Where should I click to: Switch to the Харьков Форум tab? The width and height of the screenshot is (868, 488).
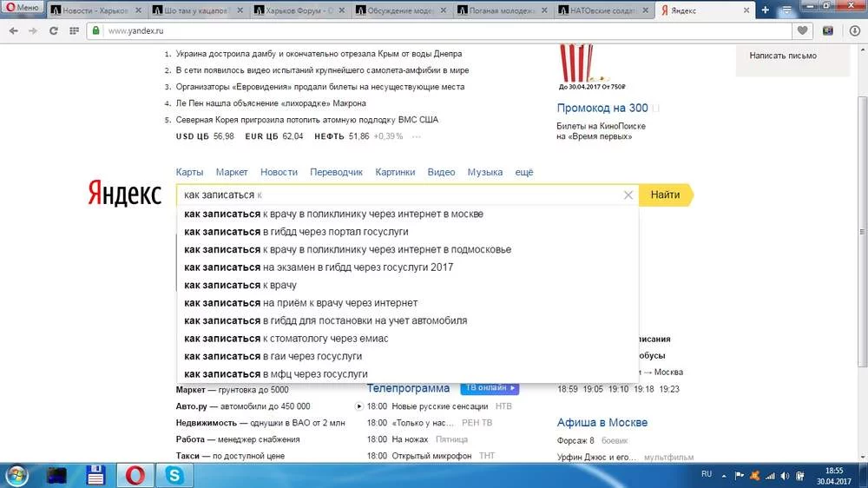coord(299,10)
